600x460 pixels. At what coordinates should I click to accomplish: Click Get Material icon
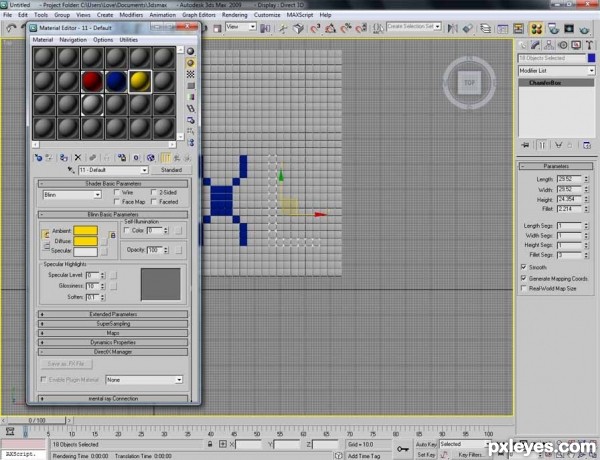pos(38,158)
